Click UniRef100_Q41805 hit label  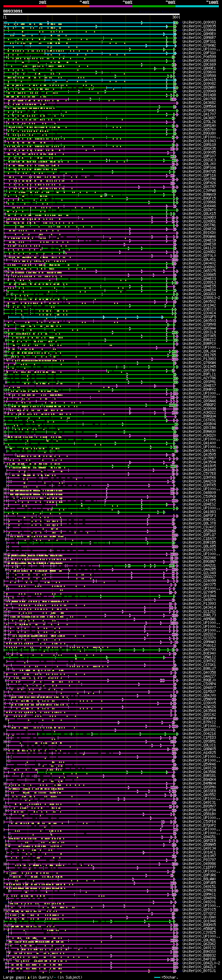199,466
